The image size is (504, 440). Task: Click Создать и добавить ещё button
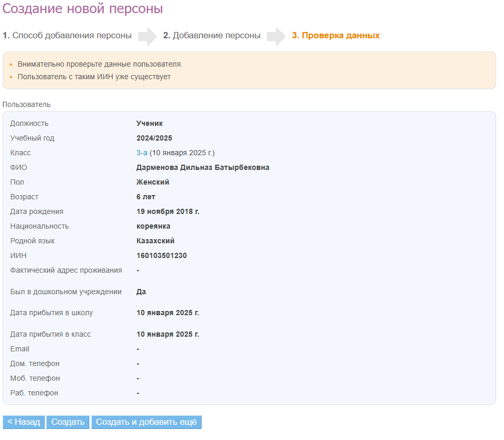point(146,422)
